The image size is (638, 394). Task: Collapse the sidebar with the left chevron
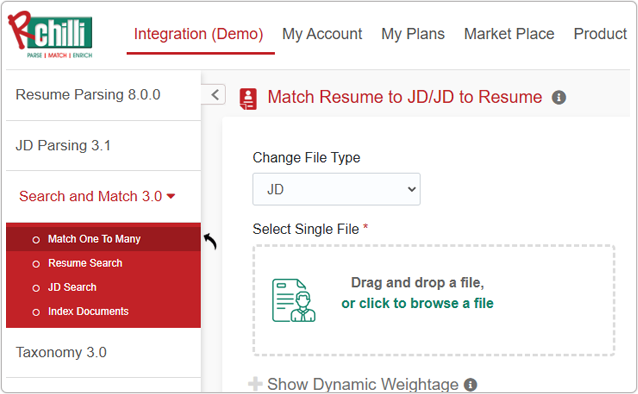(214, 95)
